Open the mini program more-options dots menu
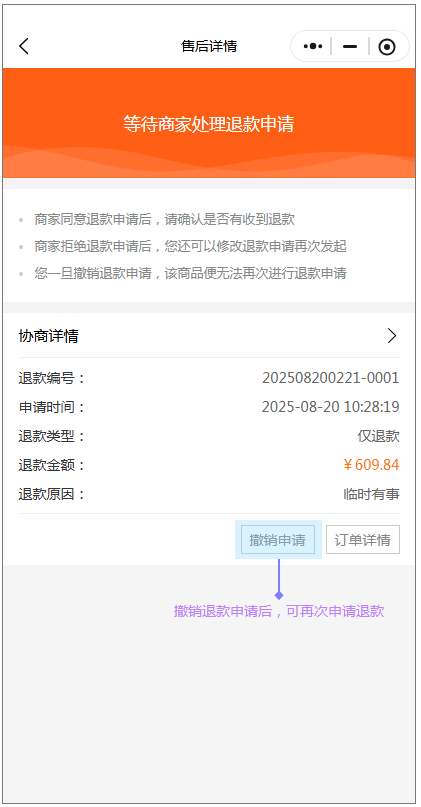This screenshot has height=807, width=421. [313, 46]
